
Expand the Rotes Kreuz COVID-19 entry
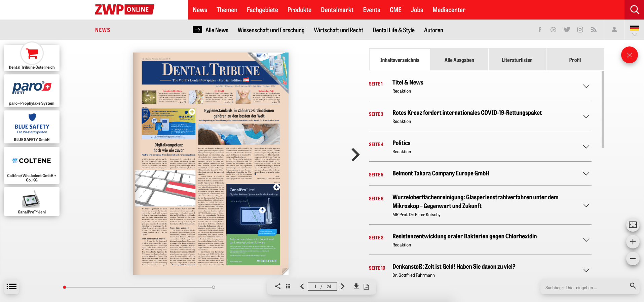click(x=586, y=116)
